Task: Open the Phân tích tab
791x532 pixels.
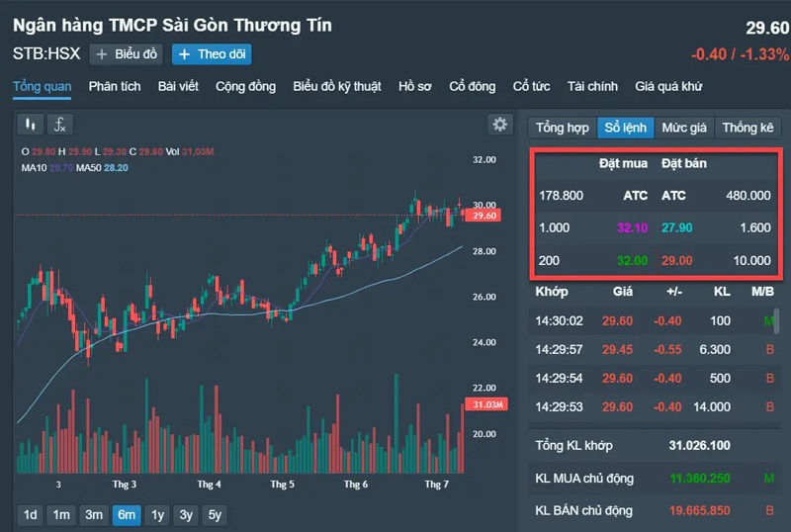Action: click(115, 86)
